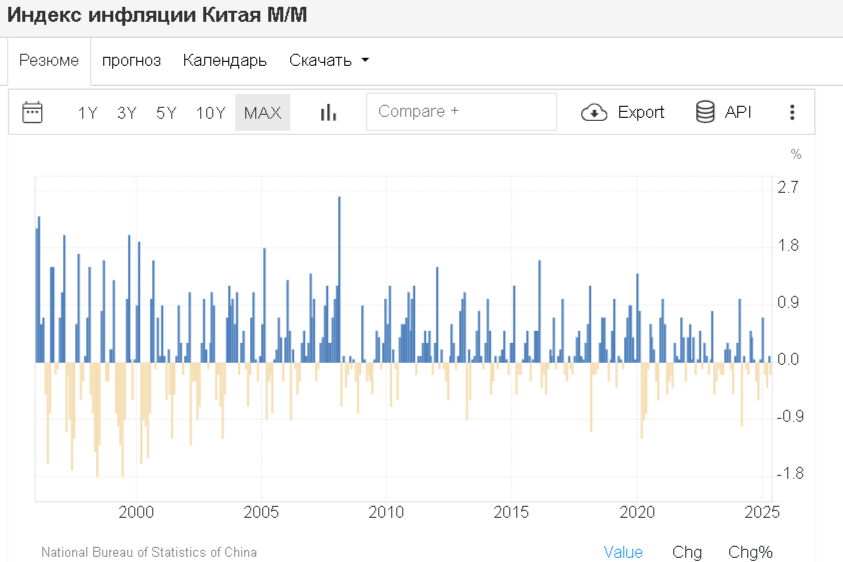
Task: Expand the Скачать dropdown menu
Action: (x=329, y=60)
